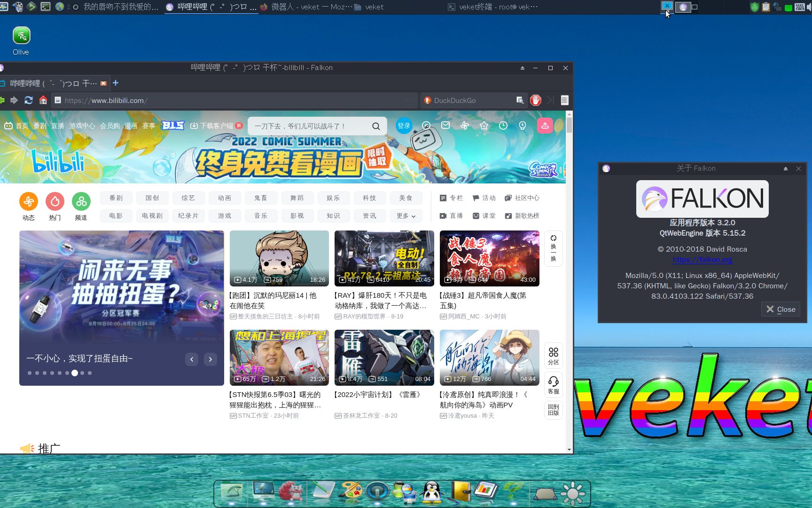The image size is (812, 508).
Task: Select the 直播 top navigation item
Action: [58, 126]
